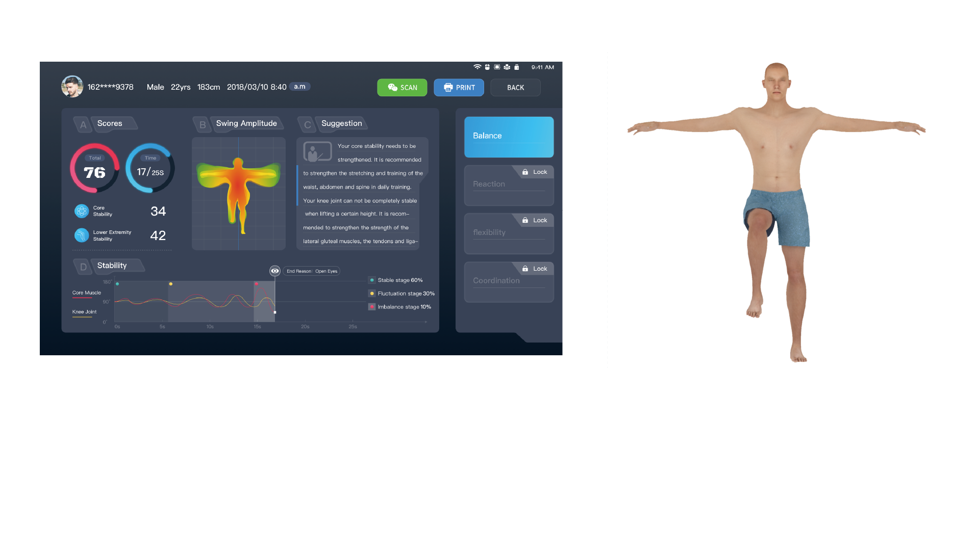980x551 pixels.
Task: Click the Balance assessment panel icon
Action: [507, 135]
